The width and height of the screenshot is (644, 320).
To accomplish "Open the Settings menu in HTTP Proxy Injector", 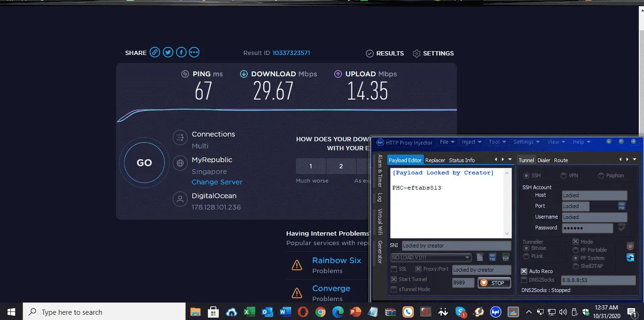I will click(527, 142).
